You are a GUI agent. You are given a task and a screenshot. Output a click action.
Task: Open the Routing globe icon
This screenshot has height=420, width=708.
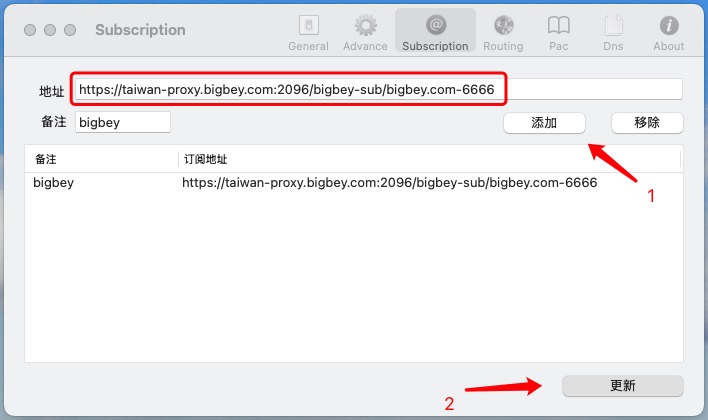point(503,25)
